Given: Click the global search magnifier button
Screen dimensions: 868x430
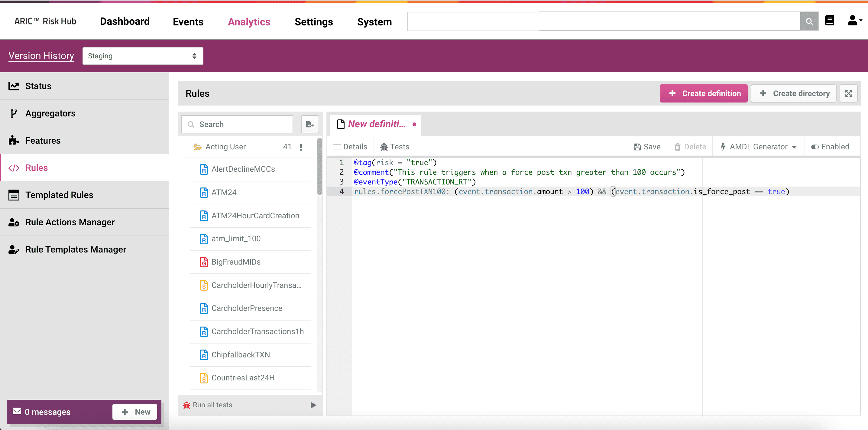Looking at the screenshot, I should point(809,21).
